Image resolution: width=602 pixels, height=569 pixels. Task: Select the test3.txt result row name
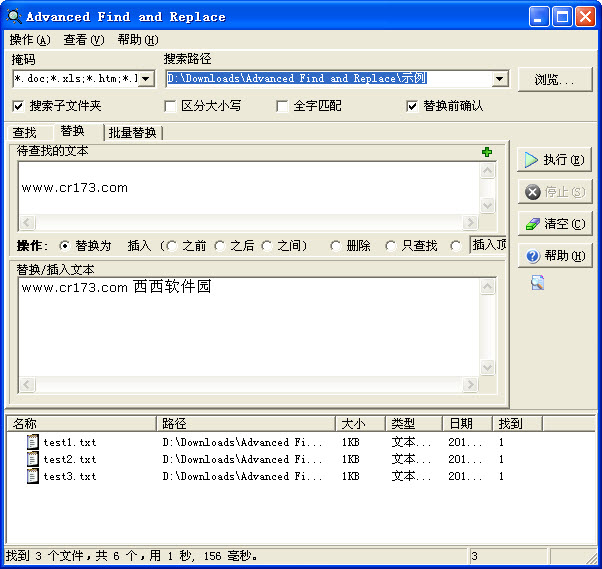[x=69, y=476]
